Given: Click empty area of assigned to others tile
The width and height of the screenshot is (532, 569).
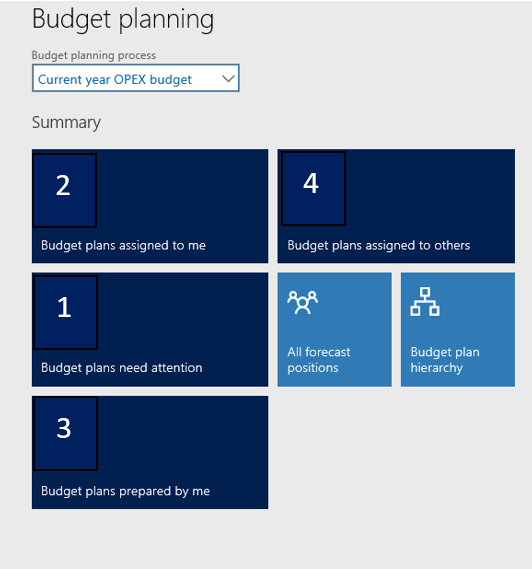Looking at the screenshot, I should point(428,192).
